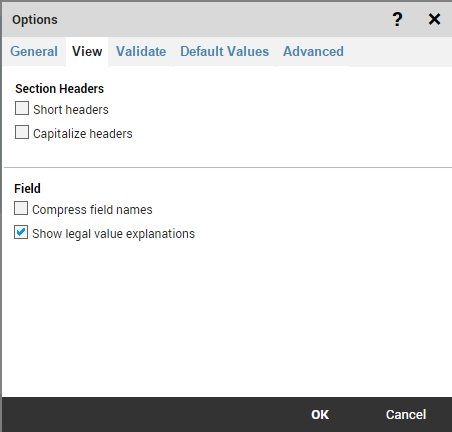Open the Validate tab
The height and width of the screenshot is (432, 452).
point(141,52)
